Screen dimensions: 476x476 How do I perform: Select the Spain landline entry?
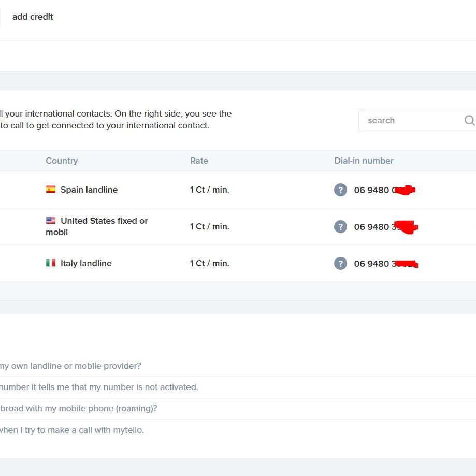(89, 190)
